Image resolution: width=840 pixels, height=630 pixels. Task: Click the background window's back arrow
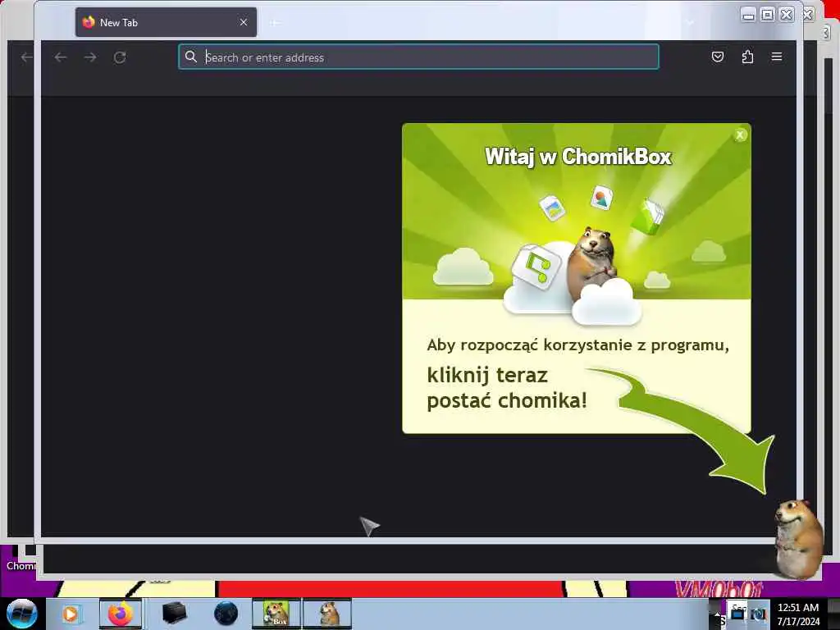(x=26, y=57)
